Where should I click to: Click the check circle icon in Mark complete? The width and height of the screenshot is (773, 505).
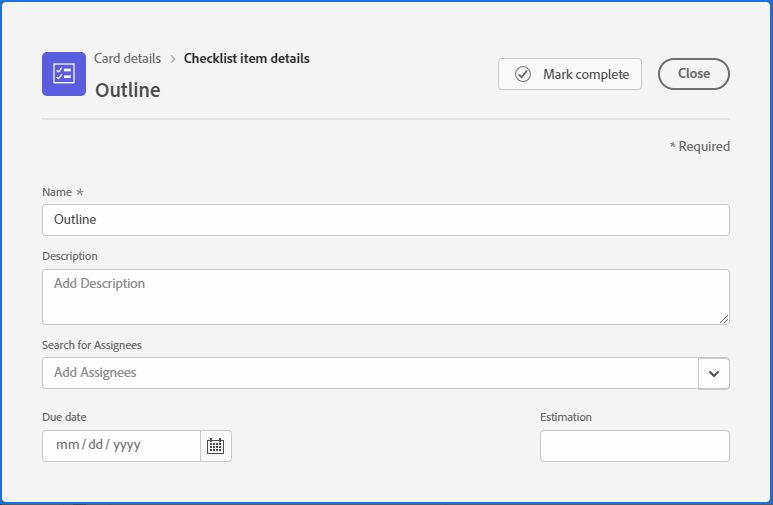click(x=523, y=74)
